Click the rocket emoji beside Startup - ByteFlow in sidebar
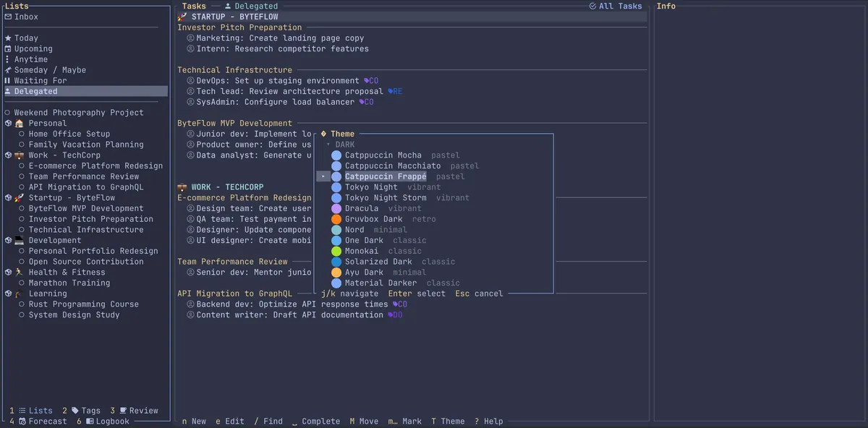Image resolution: width=868 pixels, height=428 pixels. 20,197
